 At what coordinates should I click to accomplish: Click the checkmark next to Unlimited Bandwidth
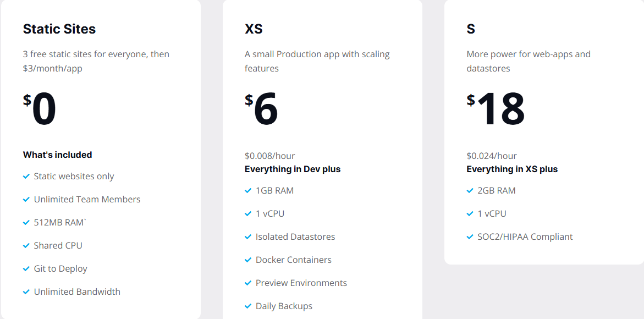[26, 292]
